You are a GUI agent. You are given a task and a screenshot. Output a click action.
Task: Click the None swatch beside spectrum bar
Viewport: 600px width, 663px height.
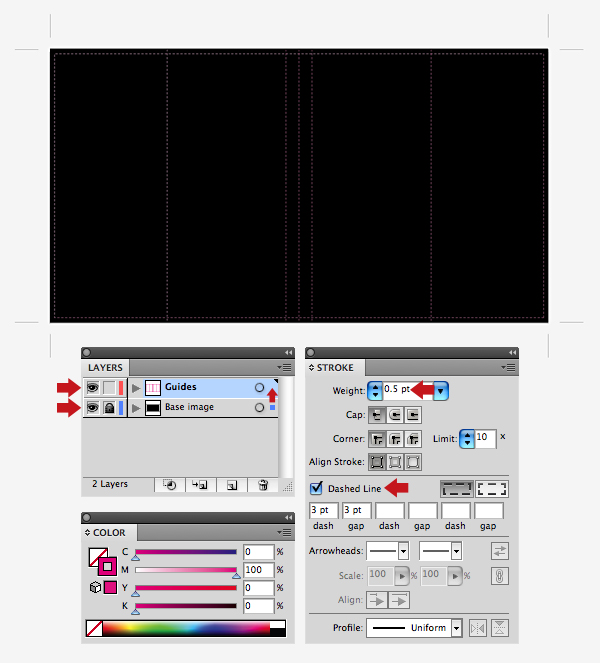click(94, 628)
